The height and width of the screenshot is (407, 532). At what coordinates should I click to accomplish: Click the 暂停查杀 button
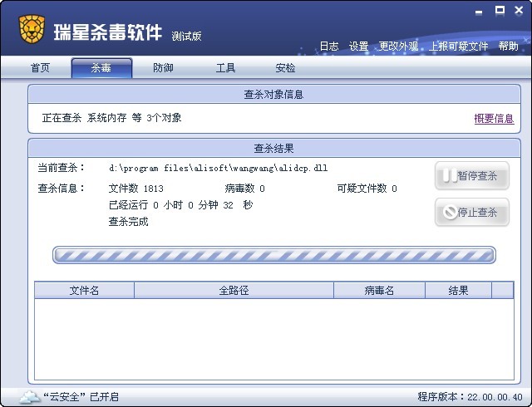coord(472,176)
